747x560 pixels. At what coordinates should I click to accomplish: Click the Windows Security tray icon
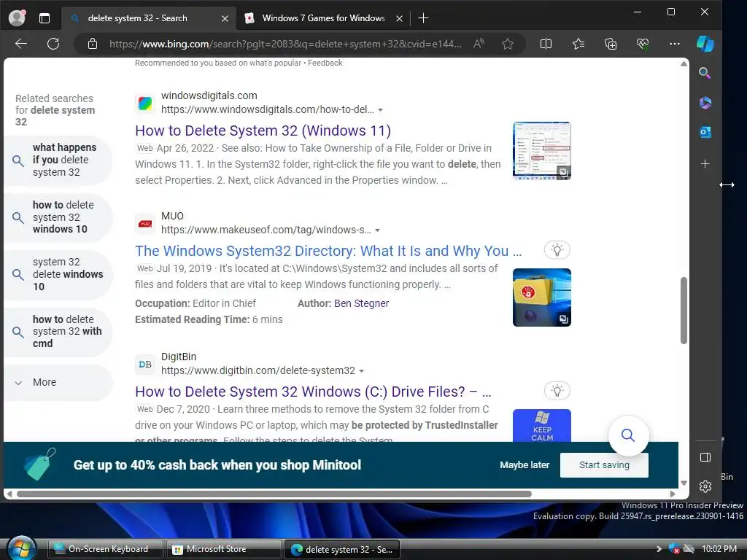point(674,548)
